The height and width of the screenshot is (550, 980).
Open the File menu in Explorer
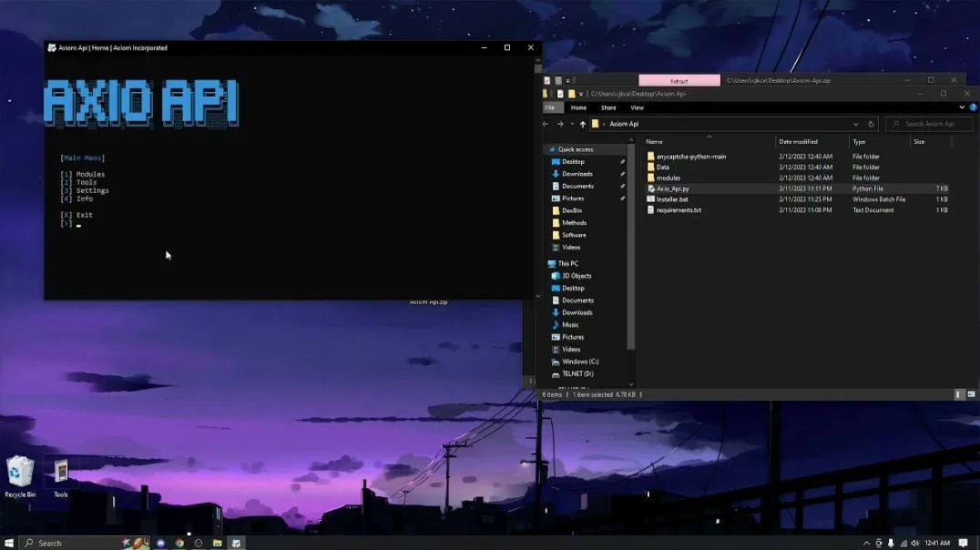click(x=549, y=107)
